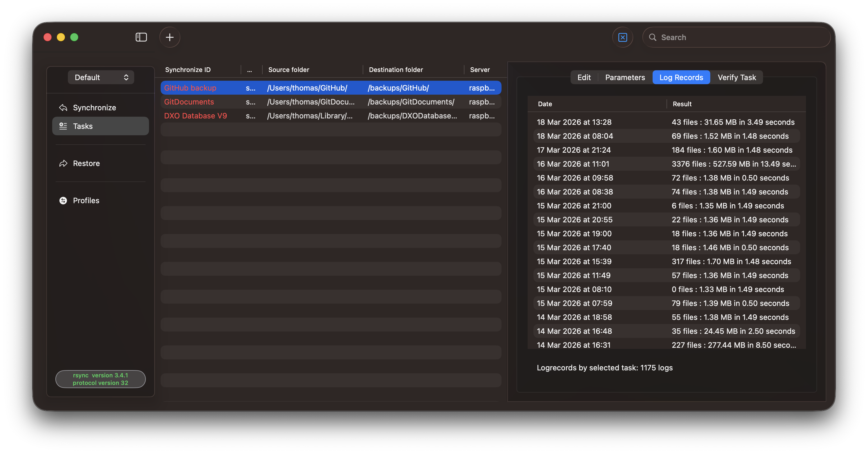Click the Default dropdown chevron arrows

click(126, 77)
